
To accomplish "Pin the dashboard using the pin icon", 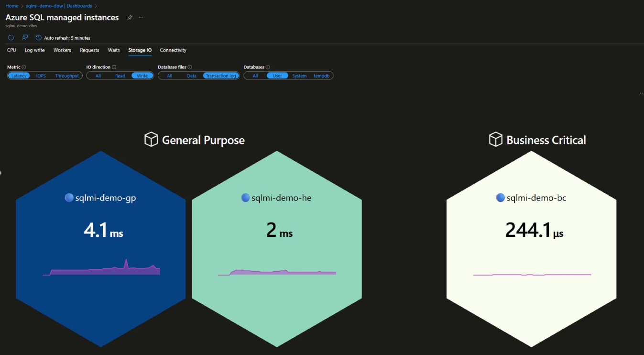I will point(130,18).
